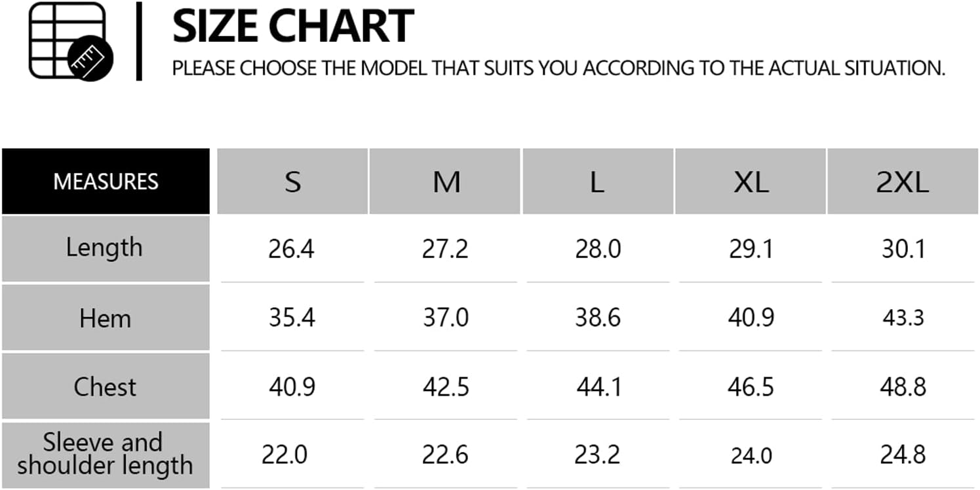Select the M size column header
The width and height of the screenshot is (980, 490).
pos(446,181)
